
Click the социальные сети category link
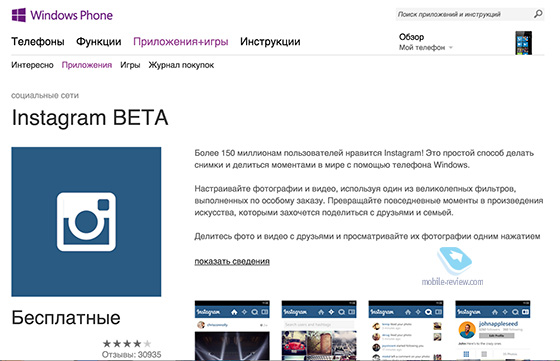tap(45, 95)
